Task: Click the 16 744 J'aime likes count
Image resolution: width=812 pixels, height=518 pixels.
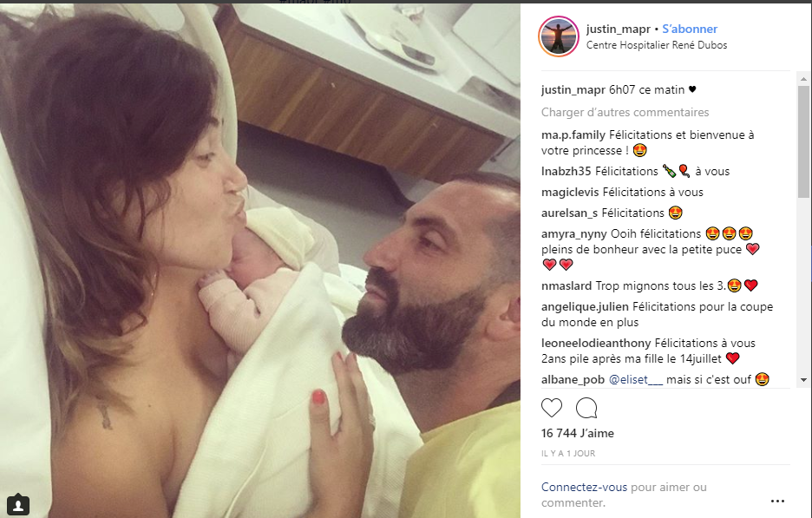Action: (578, 434)
